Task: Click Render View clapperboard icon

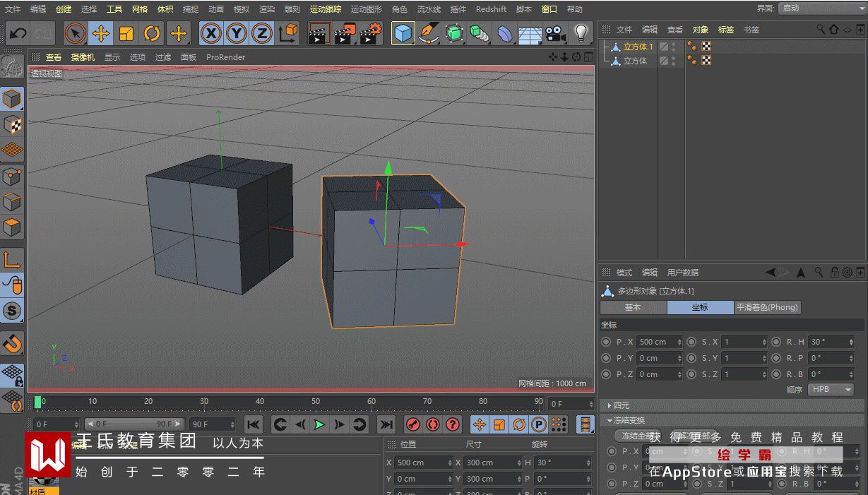Action: (x=319, y=33)
